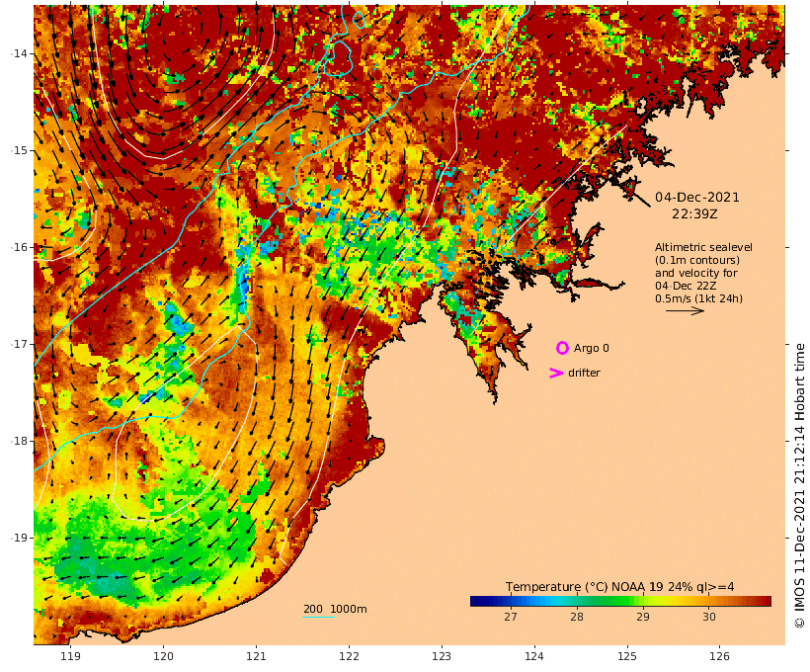Click the colorbar tick label 30
The width and height of the screenshot is (810, 672).
(x=709, y=617)
